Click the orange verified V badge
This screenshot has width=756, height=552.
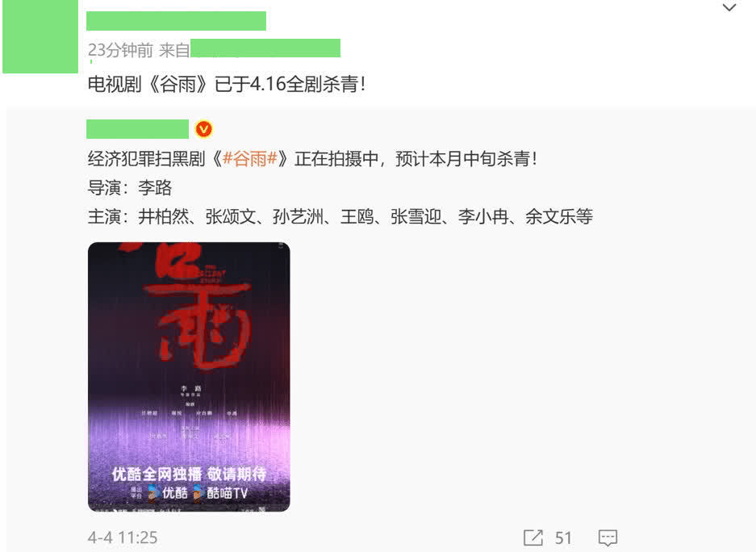[x=203, y=129]
